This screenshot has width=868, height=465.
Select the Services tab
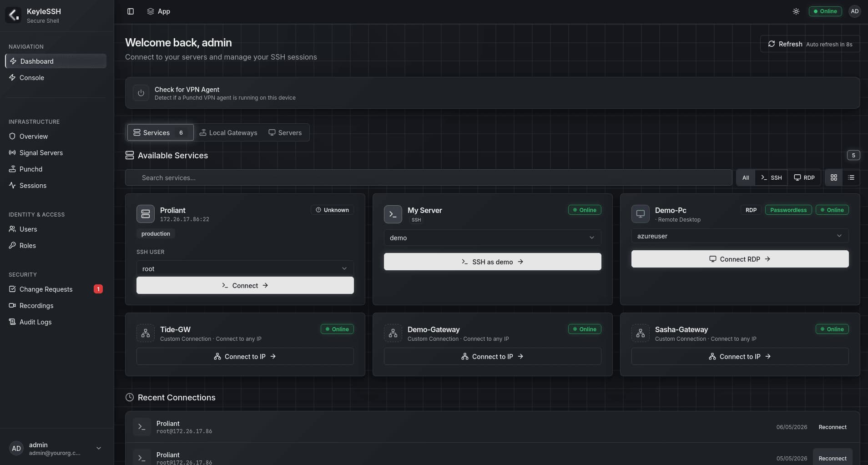point(160,132)
